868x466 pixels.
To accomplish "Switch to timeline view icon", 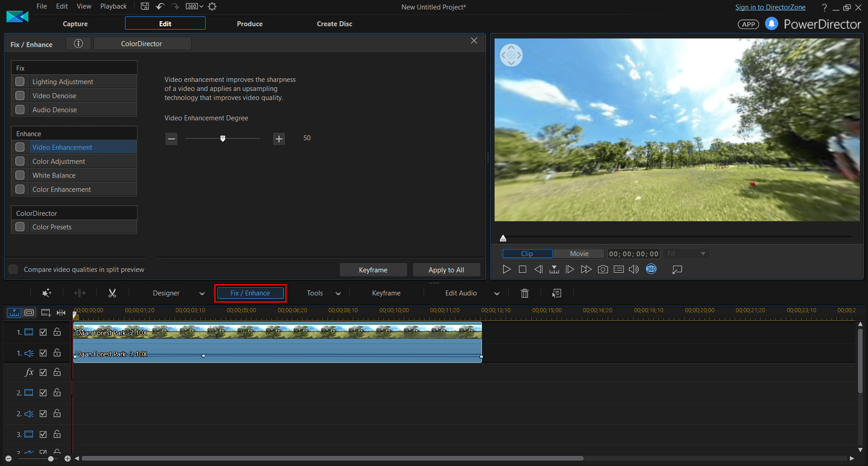I will pyautogui.click(x=14, y=313).
